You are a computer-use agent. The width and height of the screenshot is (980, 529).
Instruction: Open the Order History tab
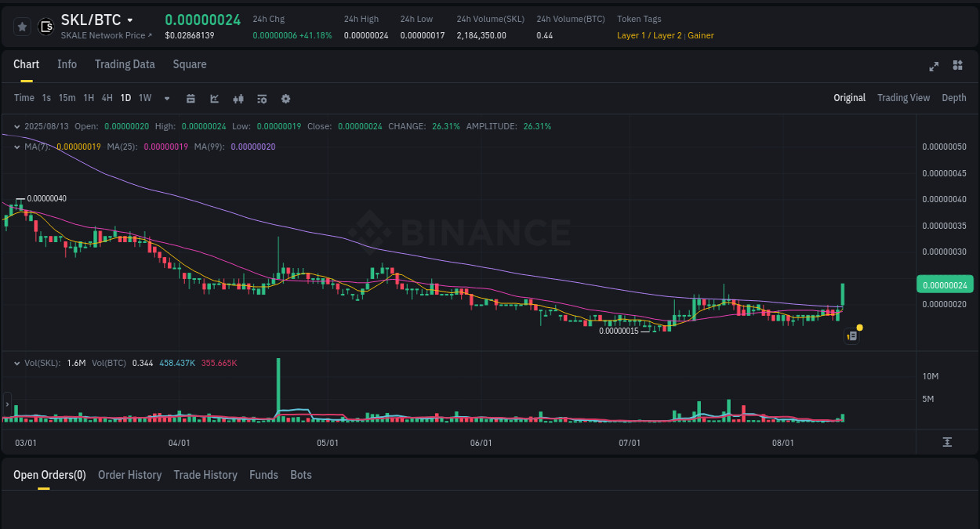129,475
